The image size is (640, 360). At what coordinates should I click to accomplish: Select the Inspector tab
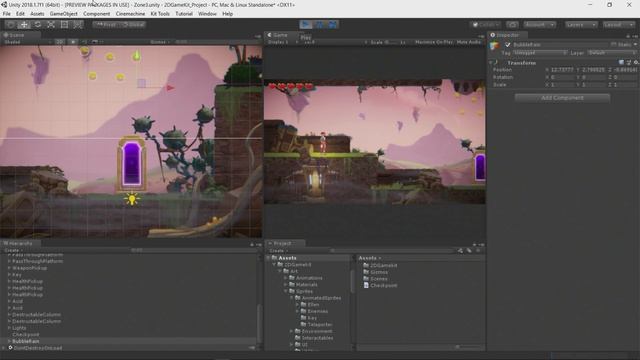pos(508,35)
